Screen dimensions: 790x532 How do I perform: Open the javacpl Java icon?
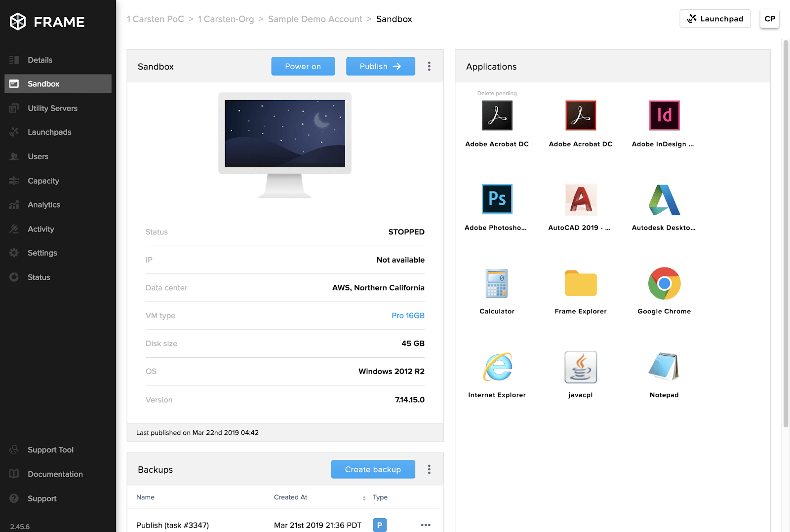click(581, 367)
